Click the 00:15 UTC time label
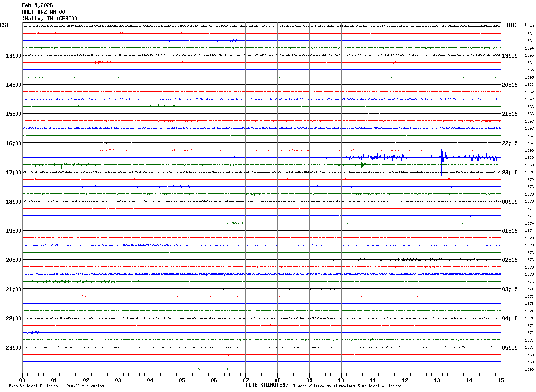Screen dimensions: 536x392 [x=510, y=202]
